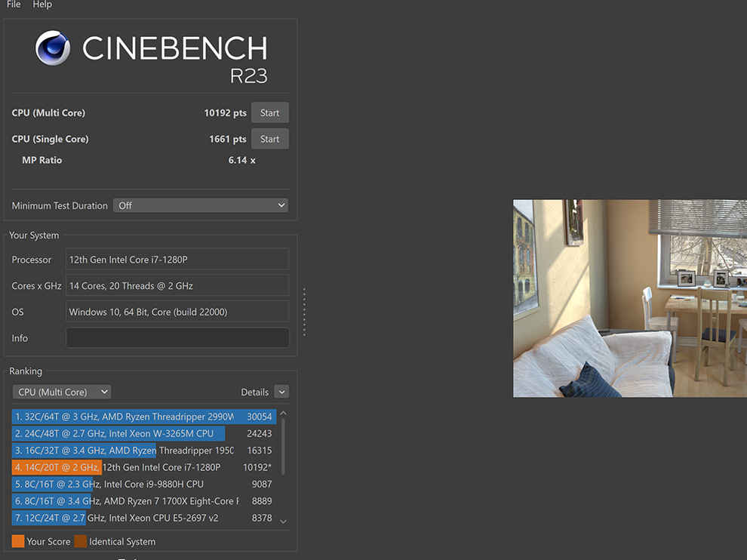Click the 30054 ranking score

click(259, 417)
